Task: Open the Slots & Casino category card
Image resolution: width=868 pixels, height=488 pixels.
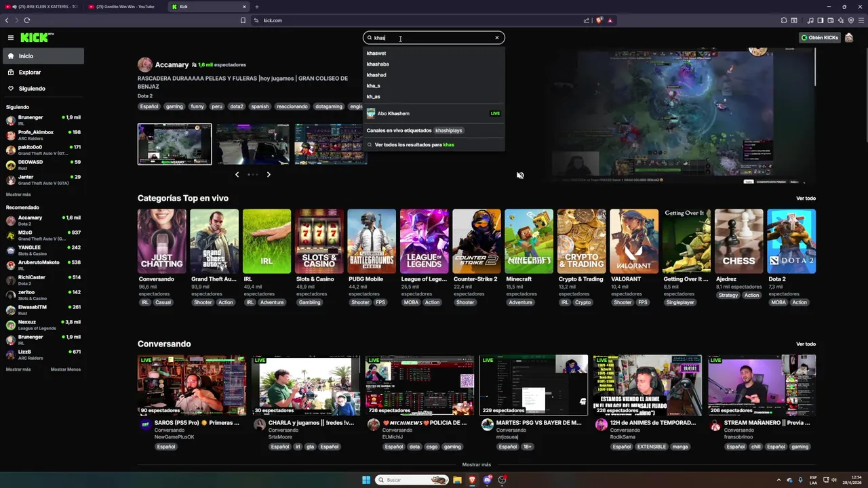Action: point(319,241)
